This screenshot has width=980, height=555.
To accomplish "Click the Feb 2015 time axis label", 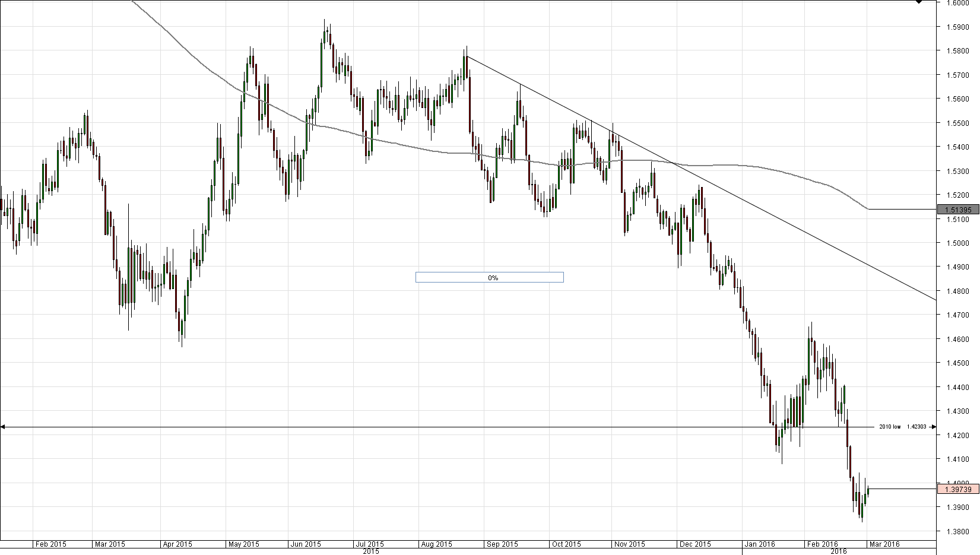I will tap(50, 544).
